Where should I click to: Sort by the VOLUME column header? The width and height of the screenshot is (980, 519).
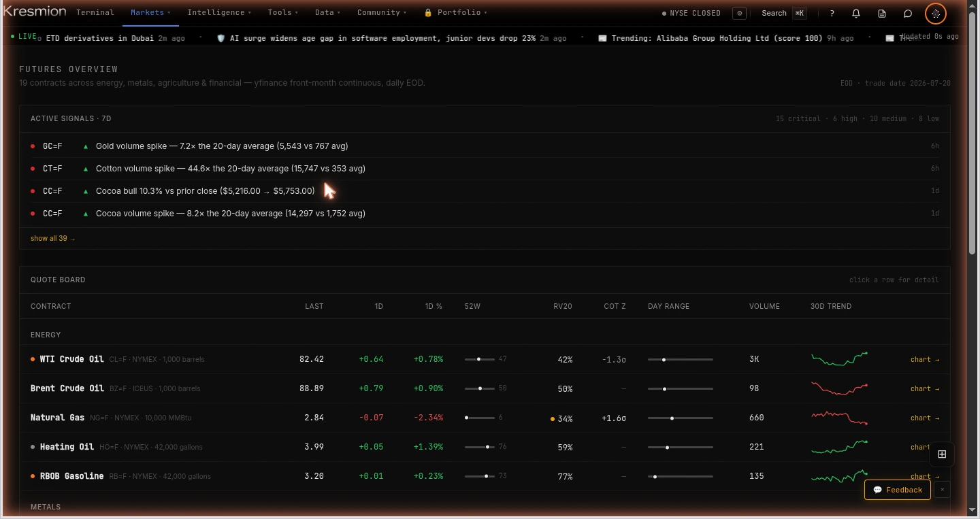coord(764,306)
